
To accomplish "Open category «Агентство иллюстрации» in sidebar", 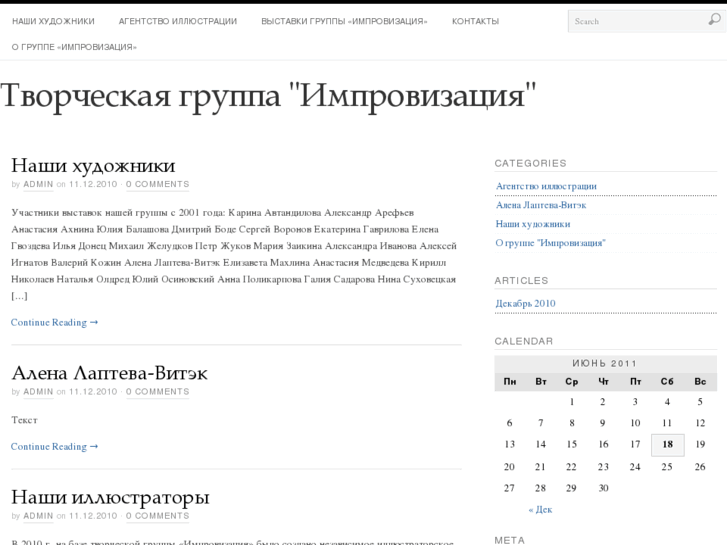I will (546, 186).
